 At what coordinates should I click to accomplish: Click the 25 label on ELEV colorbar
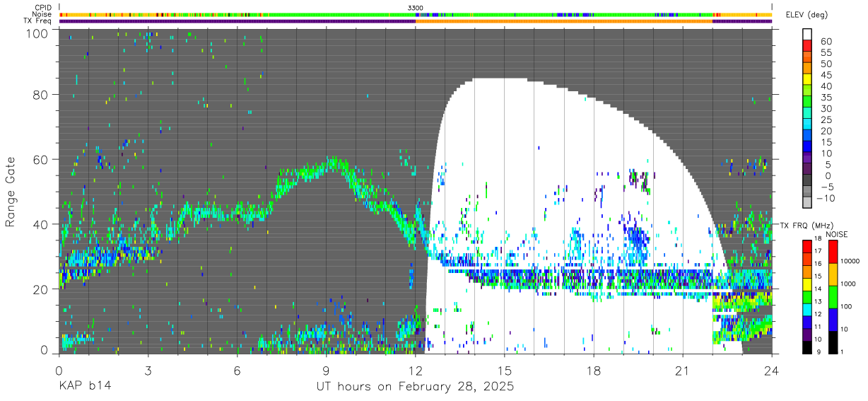click(x=826, y=120)
